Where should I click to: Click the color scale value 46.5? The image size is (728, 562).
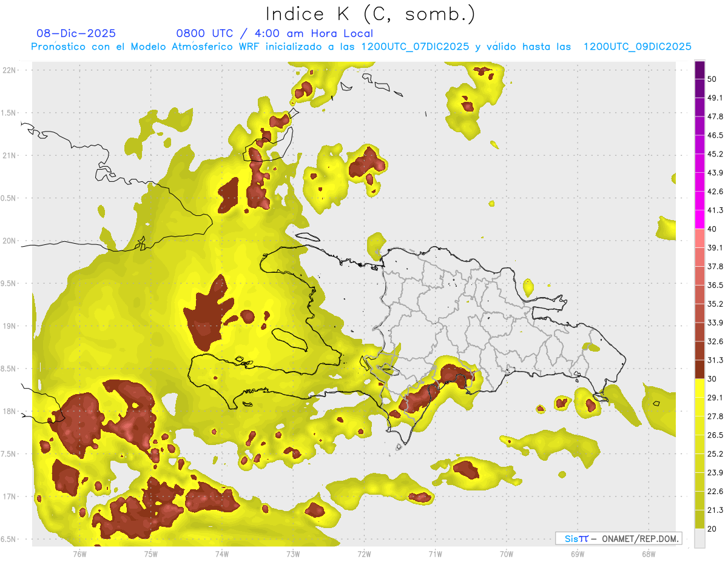coord(715,135)
